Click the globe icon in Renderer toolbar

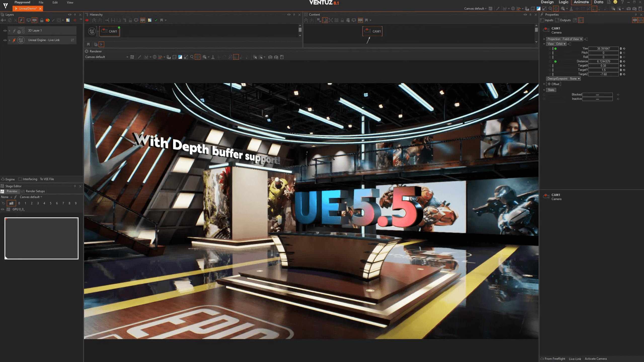point(155,57)
